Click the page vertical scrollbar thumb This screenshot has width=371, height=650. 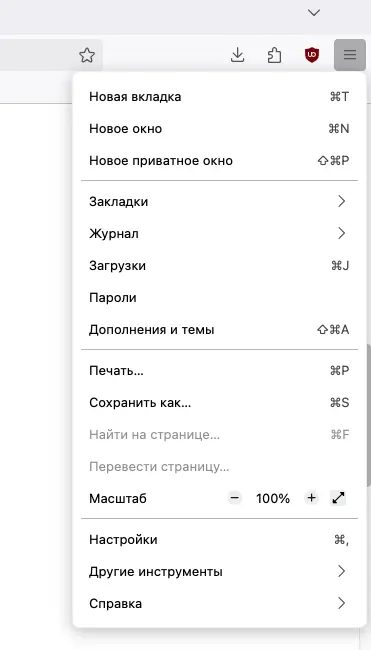[369, 415]
